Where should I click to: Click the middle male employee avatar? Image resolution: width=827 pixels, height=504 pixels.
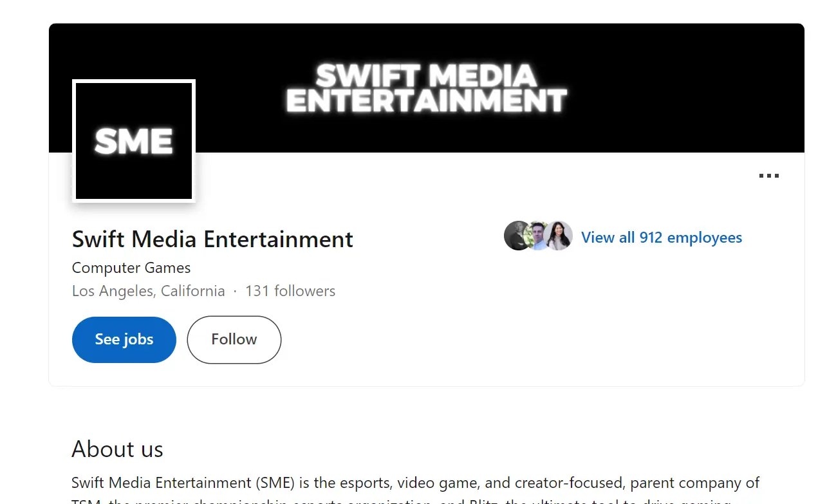pos(538,236)
